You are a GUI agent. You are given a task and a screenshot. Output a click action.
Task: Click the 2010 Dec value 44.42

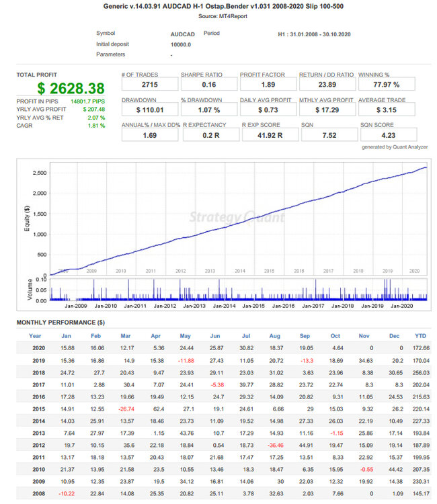[395, 470]
